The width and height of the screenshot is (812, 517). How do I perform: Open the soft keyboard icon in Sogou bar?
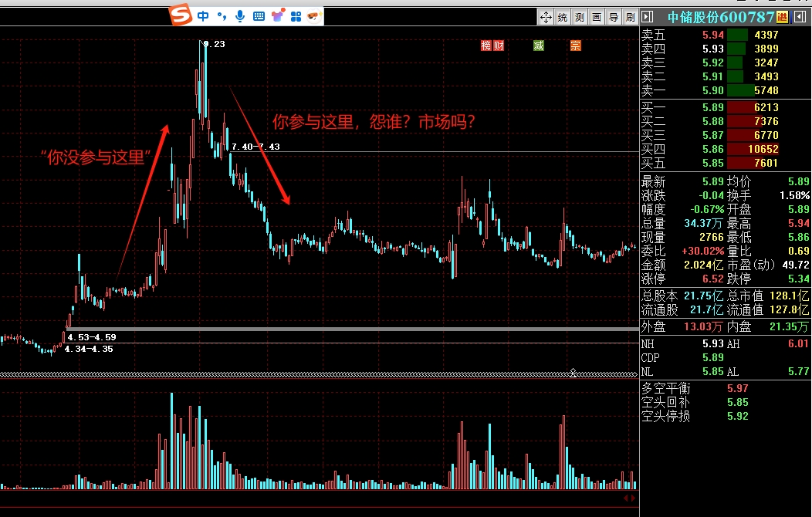click(259, 16)
